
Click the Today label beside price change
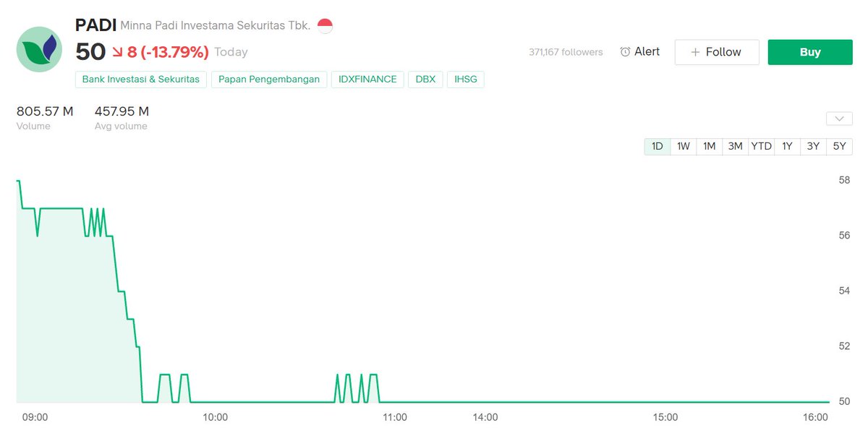[231, 52]
